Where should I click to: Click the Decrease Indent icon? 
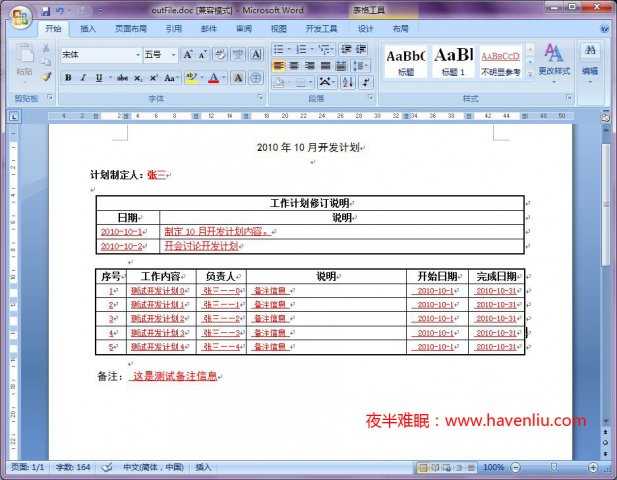[x=346, y=49]
